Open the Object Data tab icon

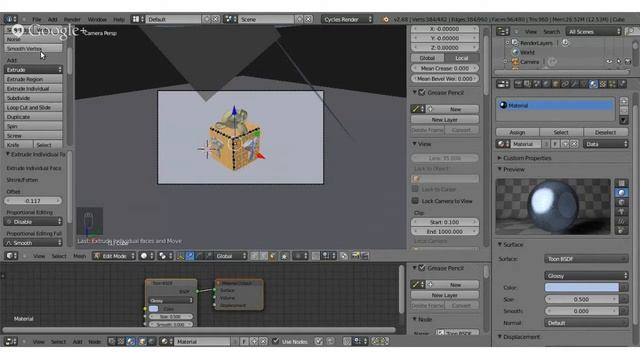tap(584, 84)
